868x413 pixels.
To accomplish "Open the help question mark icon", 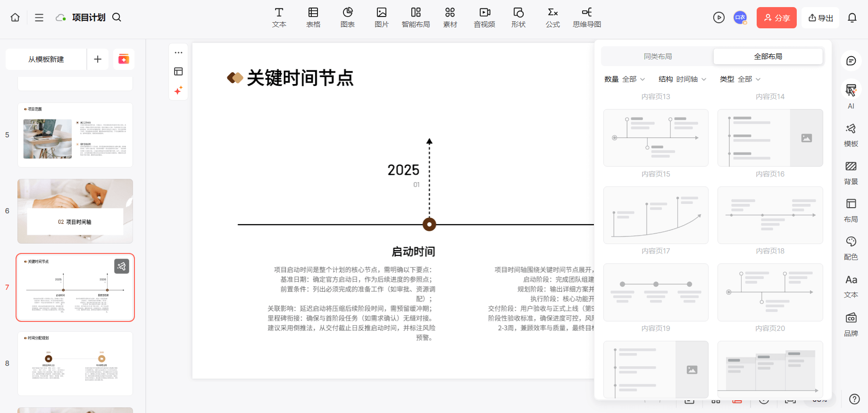I will click(x=854, y=399).
